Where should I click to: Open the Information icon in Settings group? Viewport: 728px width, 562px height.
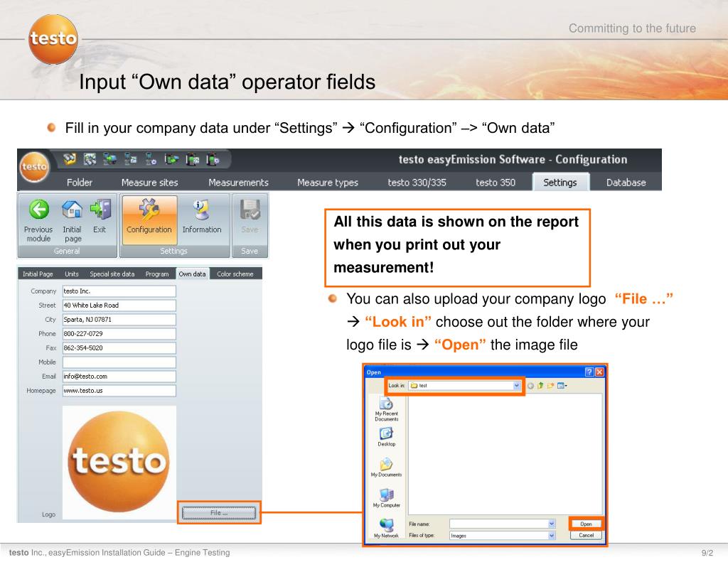click(201, 210)
